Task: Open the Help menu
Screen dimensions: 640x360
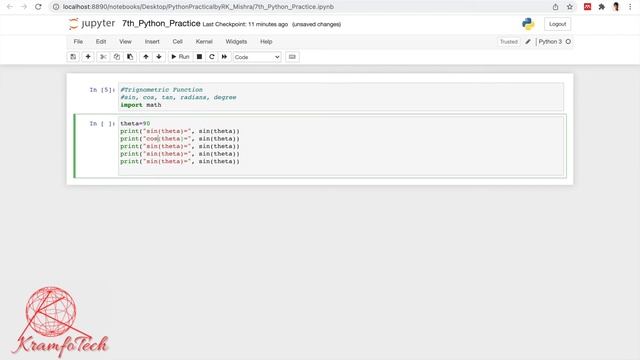Action: pos(266,42)
